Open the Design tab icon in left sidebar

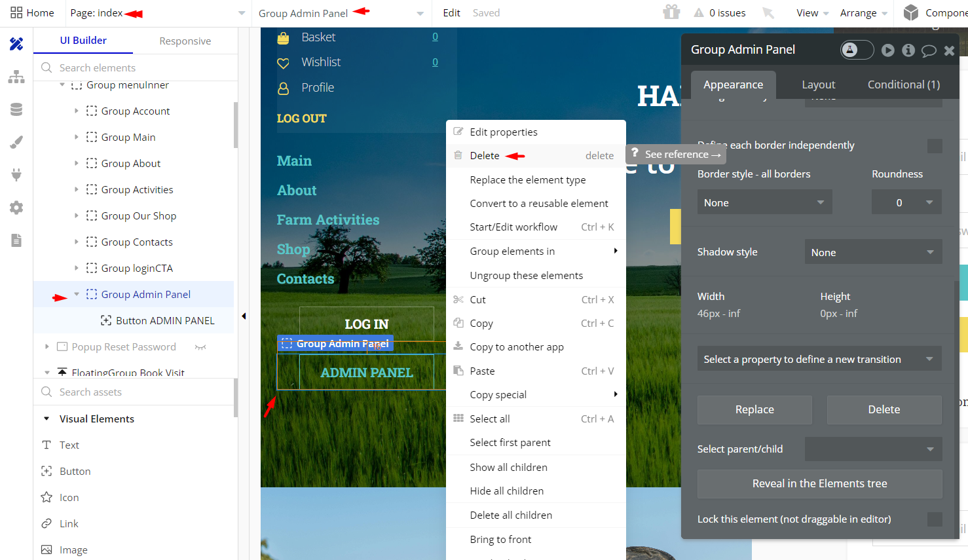[16, 44]
